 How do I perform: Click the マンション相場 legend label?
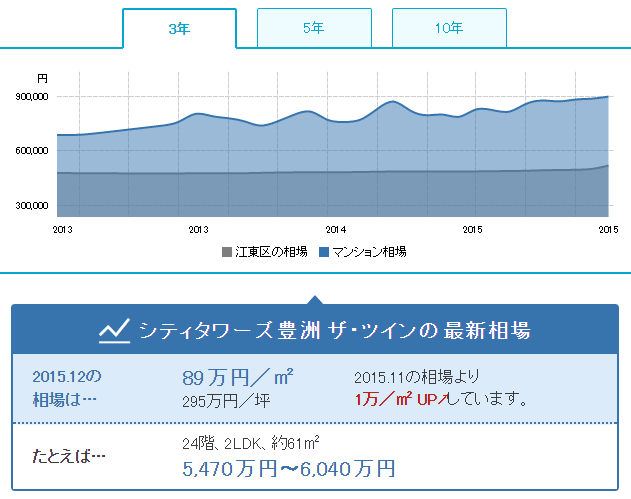click(369, 252)
